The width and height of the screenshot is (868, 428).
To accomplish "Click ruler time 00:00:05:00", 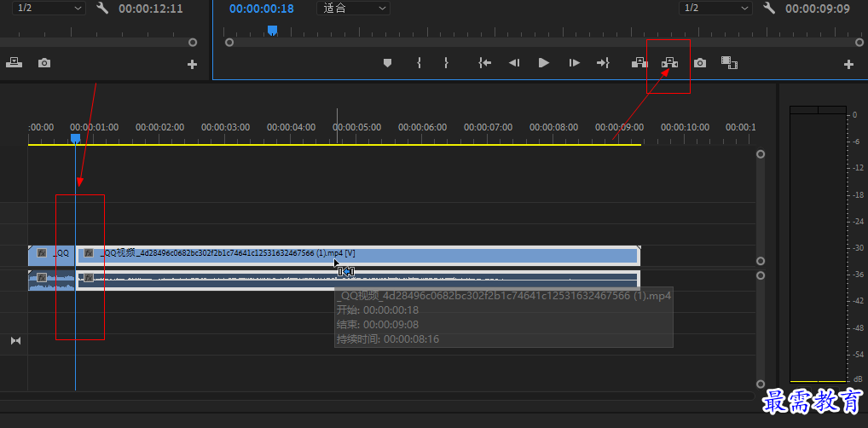I will point(356,127).
